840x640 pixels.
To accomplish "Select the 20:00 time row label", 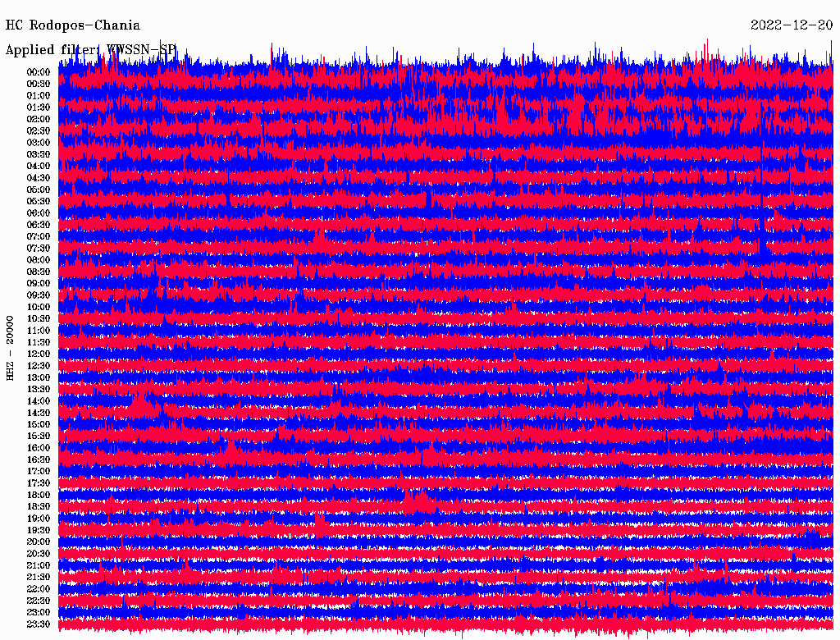I will point(39,542).
